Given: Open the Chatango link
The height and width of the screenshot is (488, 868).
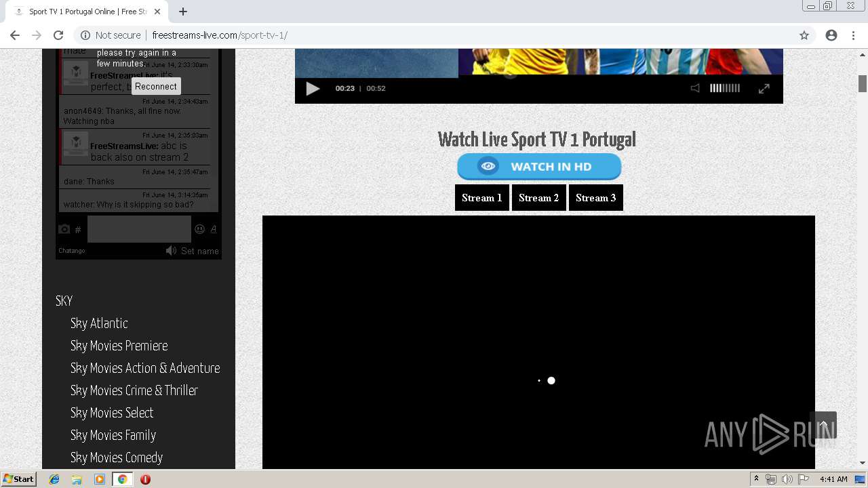Looking at the screenshot, I should coord(72,251).
